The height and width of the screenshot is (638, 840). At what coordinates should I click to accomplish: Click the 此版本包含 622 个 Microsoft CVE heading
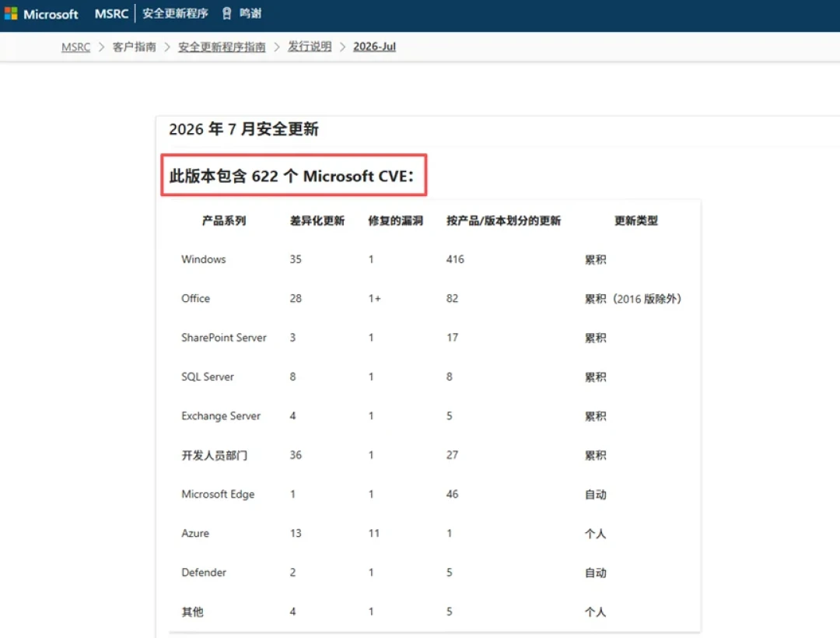(x=292, y=176)
